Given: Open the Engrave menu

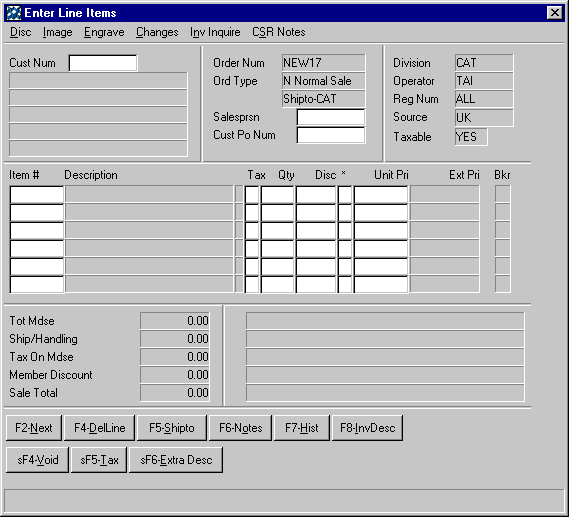Looking at the screenshot, I should coord(104,32).
